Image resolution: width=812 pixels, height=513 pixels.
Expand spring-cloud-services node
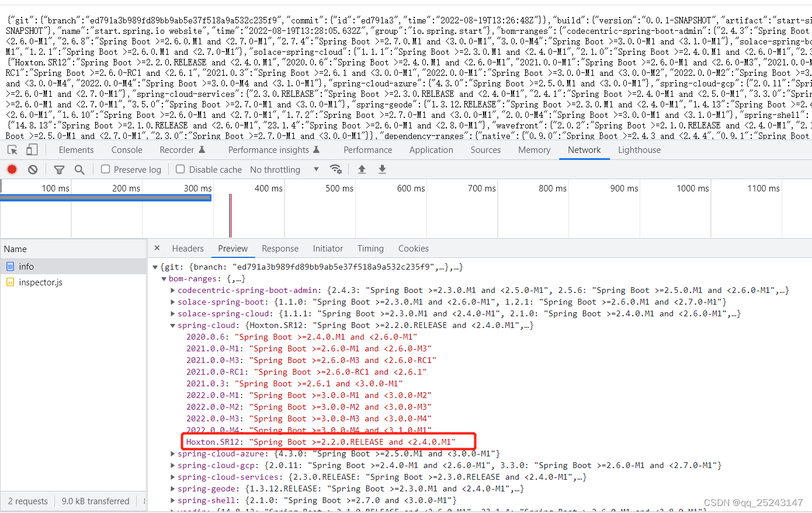tap(173, 477)
